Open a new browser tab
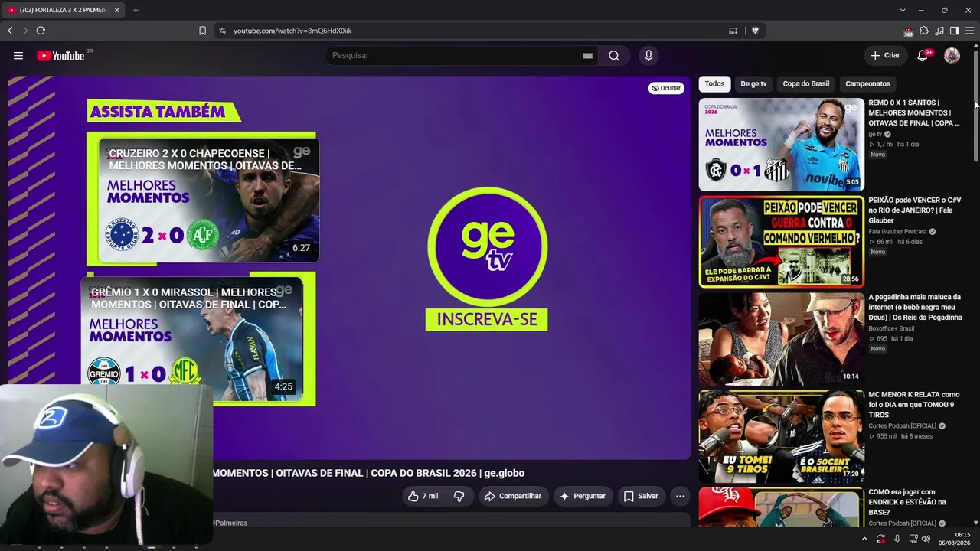 [136, 10]
